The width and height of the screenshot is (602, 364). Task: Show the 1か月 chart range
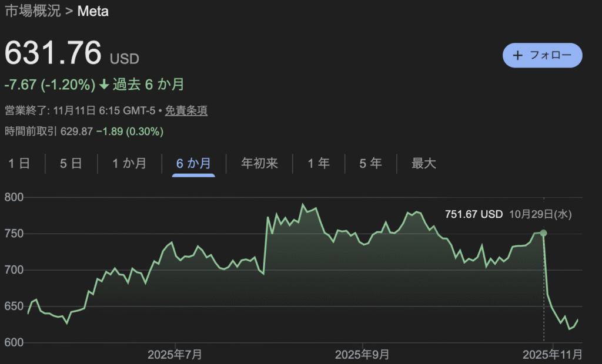coord(129,163)
